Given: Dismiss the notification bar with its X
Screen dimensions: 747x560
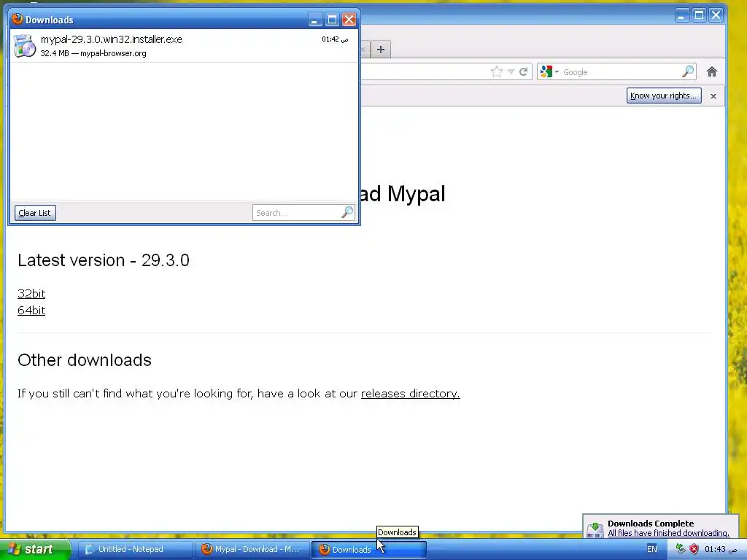Looking at the screenshot, I should [x=713, y=96].
